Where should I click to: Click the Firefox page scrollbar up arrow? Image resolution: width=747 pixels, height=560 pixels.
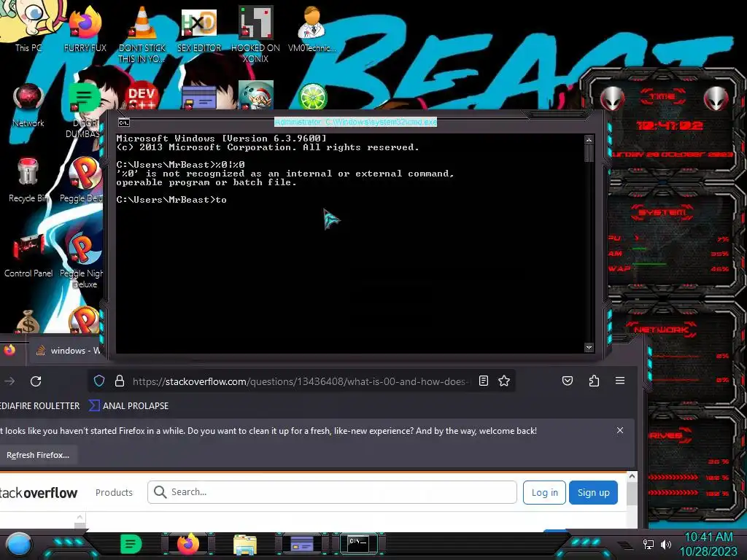[632, 476]
